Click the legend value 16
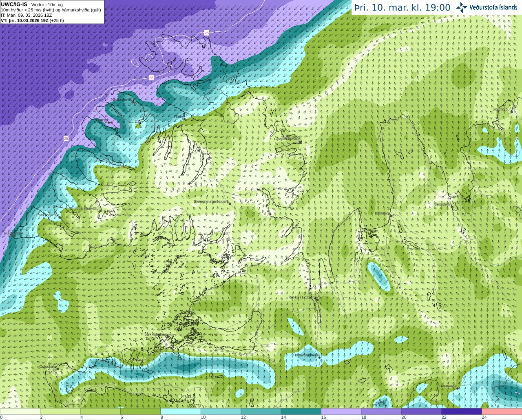The width and height of the screenshot is (522, 420). [323, 417]
